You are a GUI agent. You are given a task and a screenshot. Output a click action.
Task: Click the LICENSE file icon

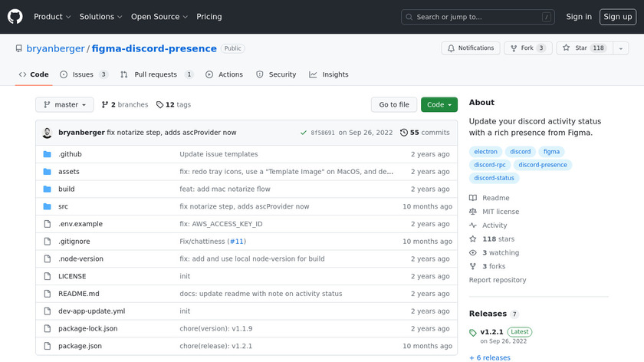coord(47,276)
